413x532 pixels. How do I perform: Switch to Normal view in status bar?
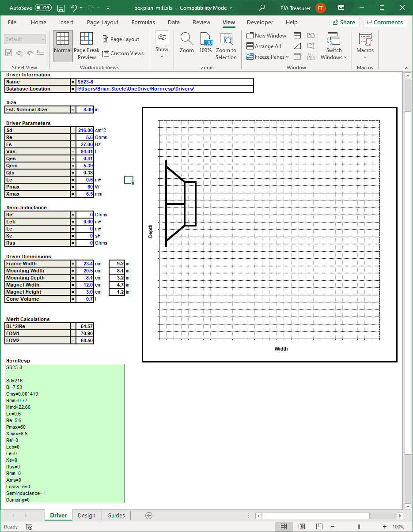pos(284,527)
